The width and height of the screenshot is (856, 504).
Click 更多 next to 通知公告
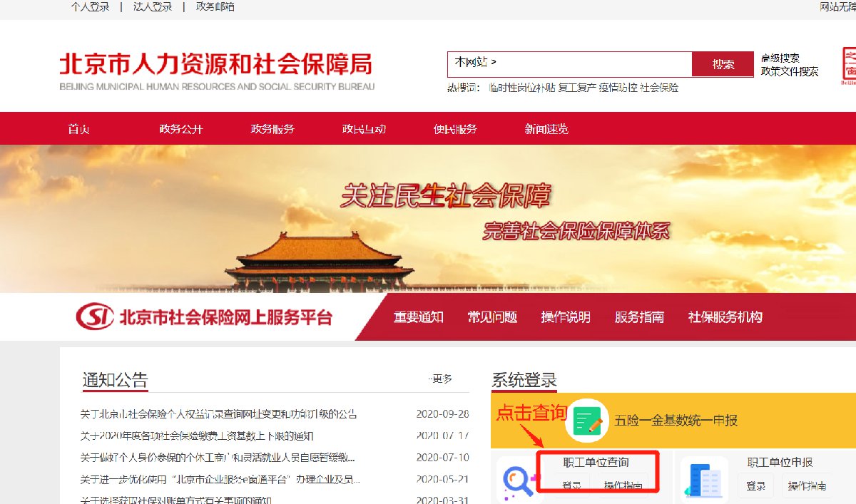pyautogui.click(x=440, y=379)
